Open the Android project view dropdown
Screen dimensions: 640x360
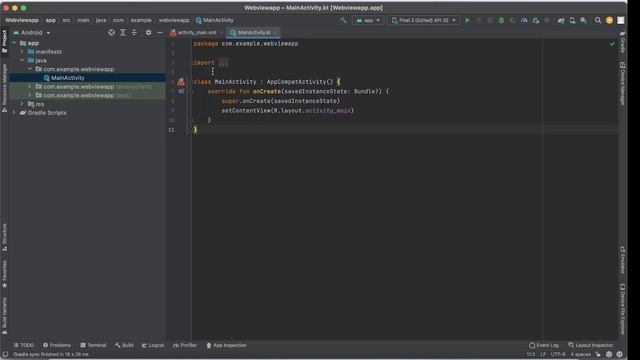click(32, 32)
